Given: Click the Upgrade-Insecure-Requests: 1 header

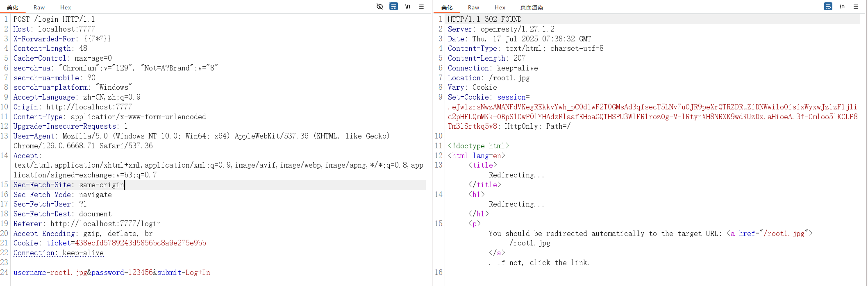Looking at the screenshot, I should [x=70, y=126].
